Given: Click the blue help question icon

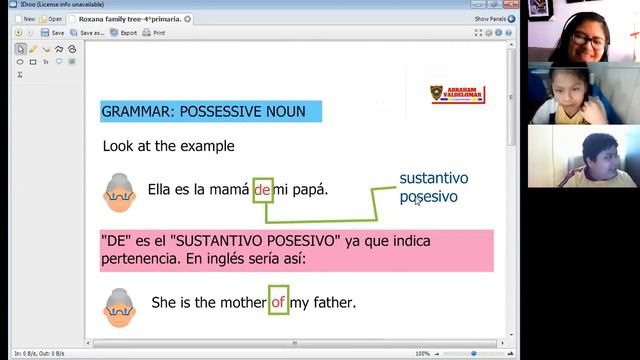Looking at the screenshot, I should [x=509, y=33].
